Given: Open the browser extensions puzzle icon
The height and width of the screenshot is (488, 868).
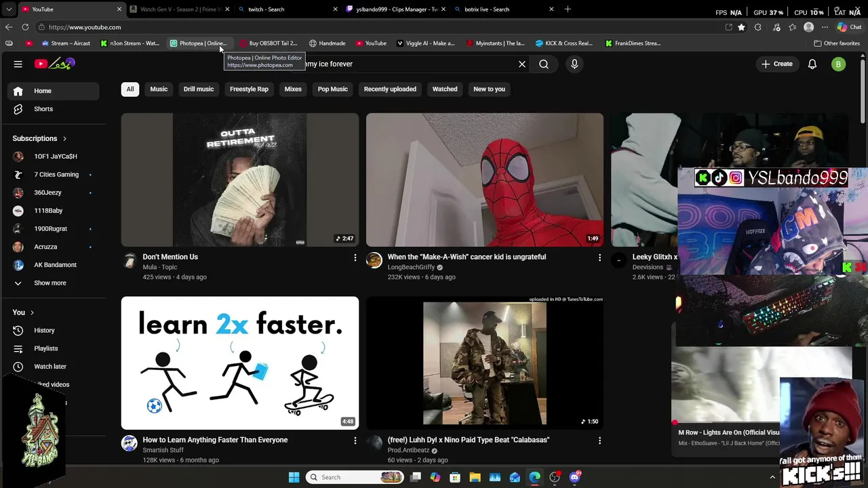Looking at the screenshot, I should click(758, 27).
